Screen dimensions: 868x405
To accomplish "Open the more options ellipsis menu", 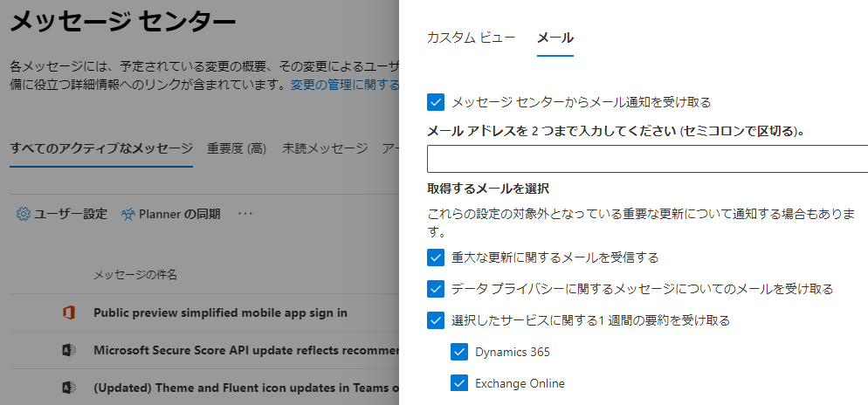I will (x=245, y=214).
